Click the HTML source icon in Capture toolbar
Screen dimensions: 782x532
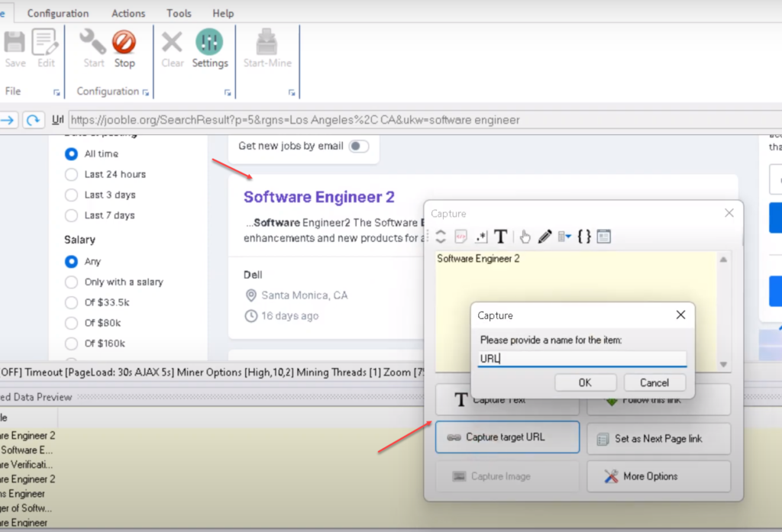coord(461,237)
